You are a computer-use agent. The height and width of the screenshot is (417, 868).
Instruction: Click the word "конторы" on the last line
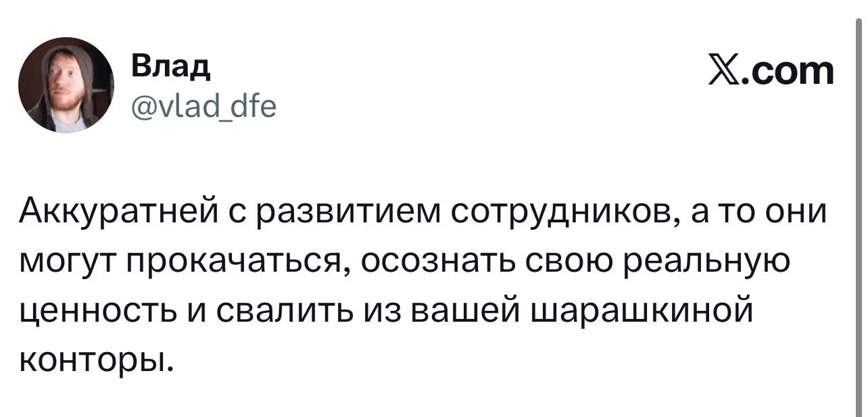tap(92, 360)
